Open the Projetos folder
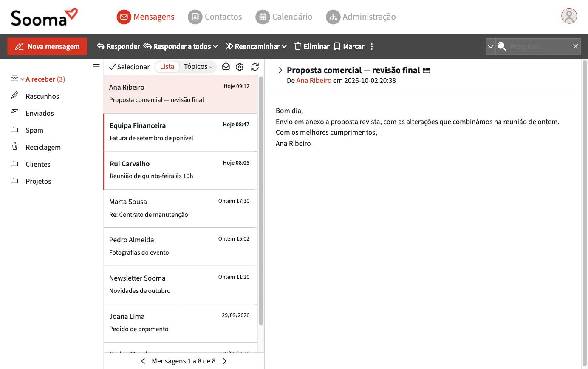588x369 pixels. pyautogui.click(x=38, y=181)
